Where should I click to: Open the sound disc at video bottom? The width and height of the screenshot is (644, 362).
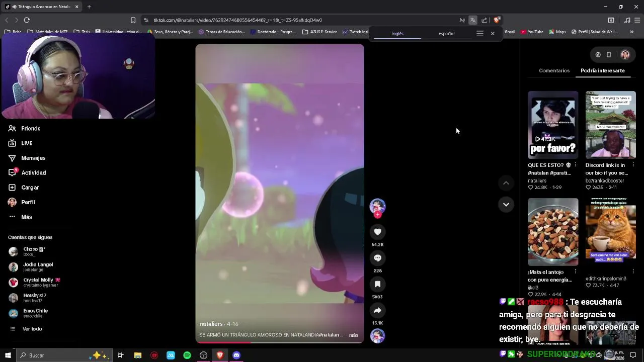tap(377, 336)
